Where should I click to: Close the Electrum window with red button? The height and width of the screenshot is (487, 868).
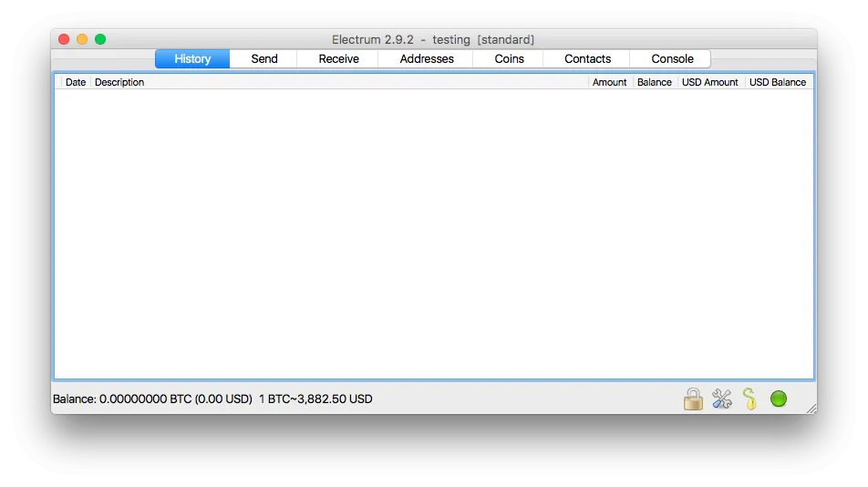(x=64, y=39)
